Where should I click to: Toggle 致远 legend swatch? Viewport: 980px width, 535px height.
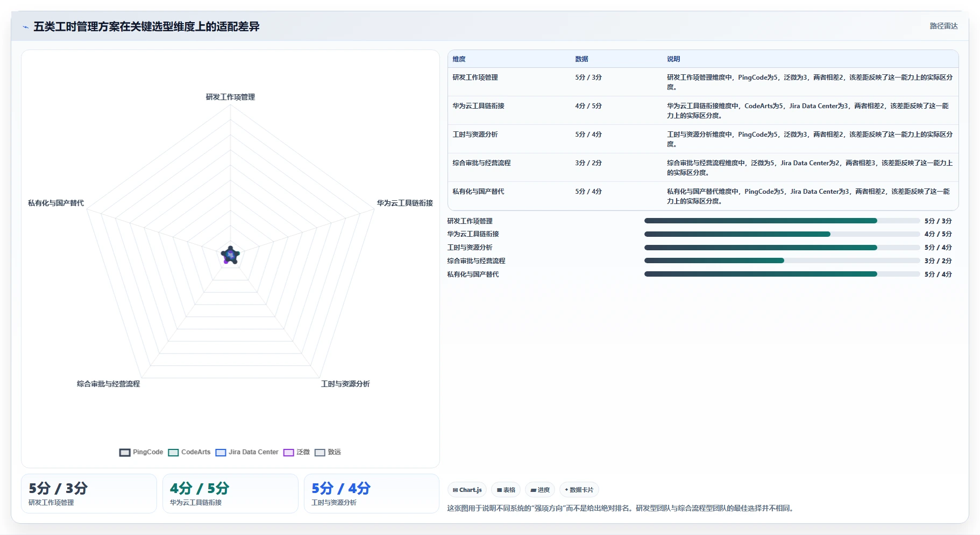[320, 453]
